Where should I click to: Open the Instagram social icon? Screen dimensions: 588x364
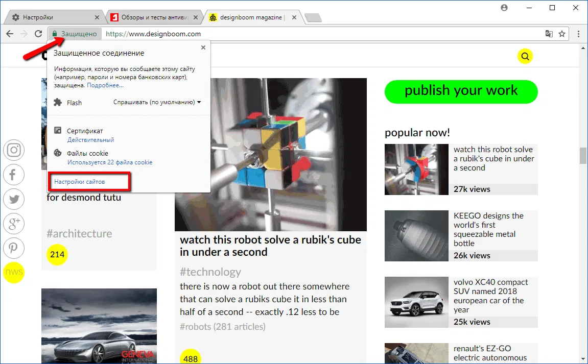(x=14, y=150)
